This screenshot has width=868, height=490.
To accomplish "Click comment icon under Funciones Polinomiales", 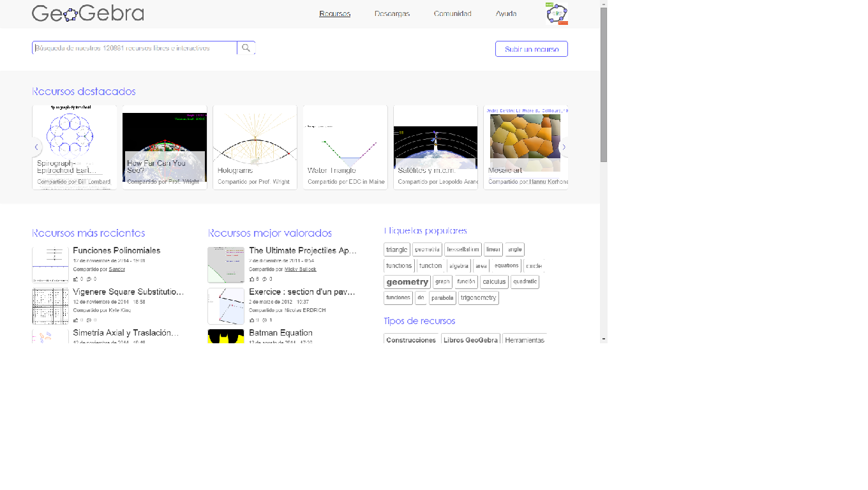I will 89,279.
